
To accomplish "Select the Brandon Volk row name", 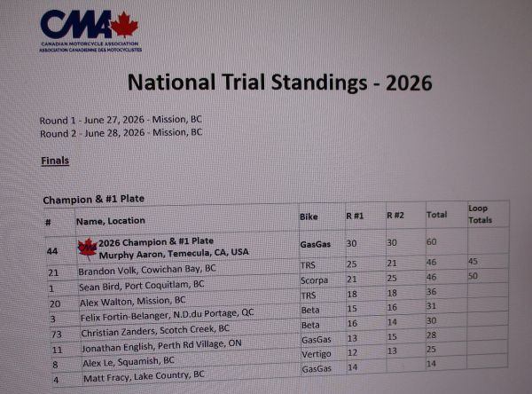I will click(x=147, y=270).
